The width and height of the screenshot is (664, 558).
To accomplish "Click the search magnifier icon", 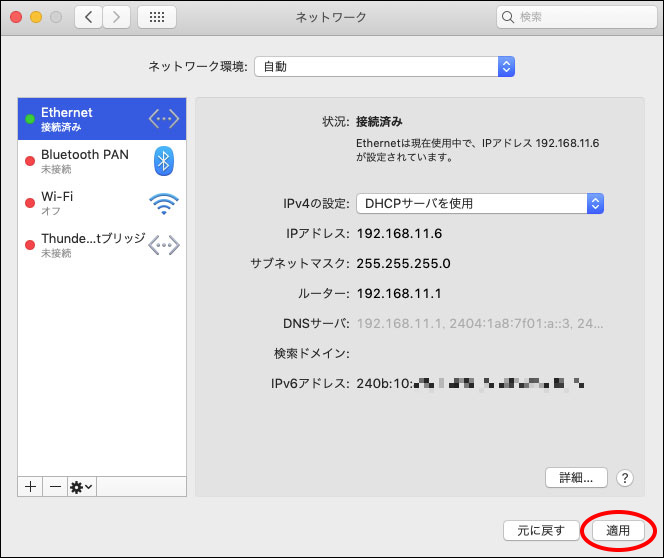I will point(507,17).
